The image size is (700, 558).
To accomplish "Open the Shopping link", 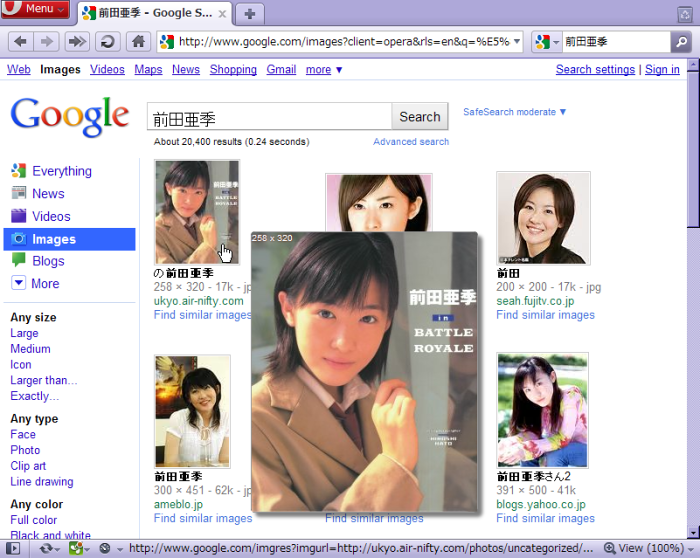I will click(233, 70).
